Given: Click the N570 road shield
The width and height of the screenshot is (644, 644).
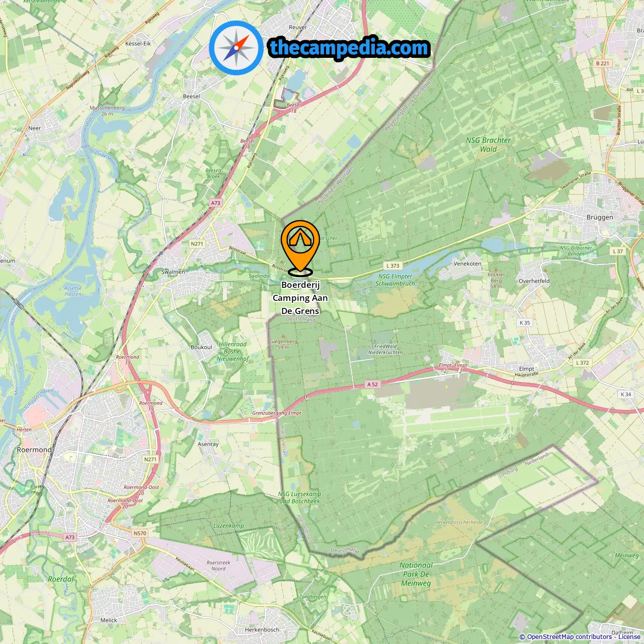Looking at the screenshot, I should click(x=140, y=533).
